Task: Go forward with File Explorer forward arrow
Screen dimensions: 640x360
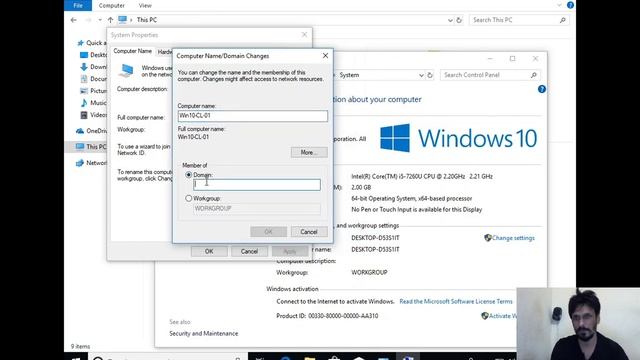Action: coord(88,20)
